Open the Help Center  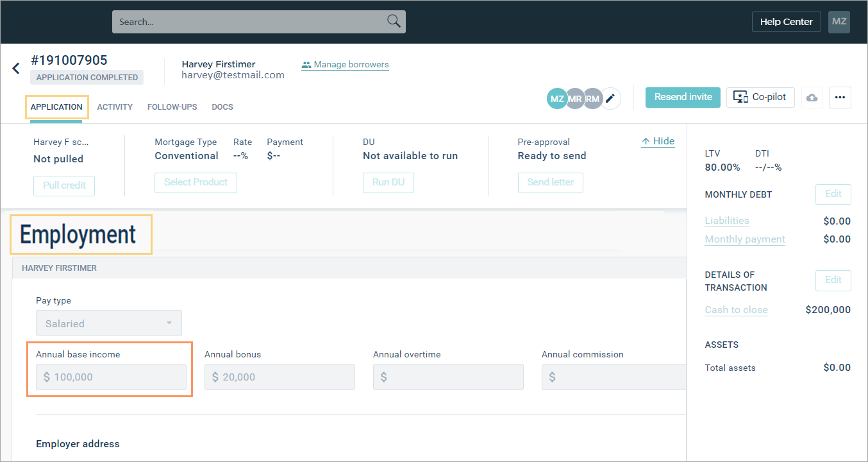(786, 22)
